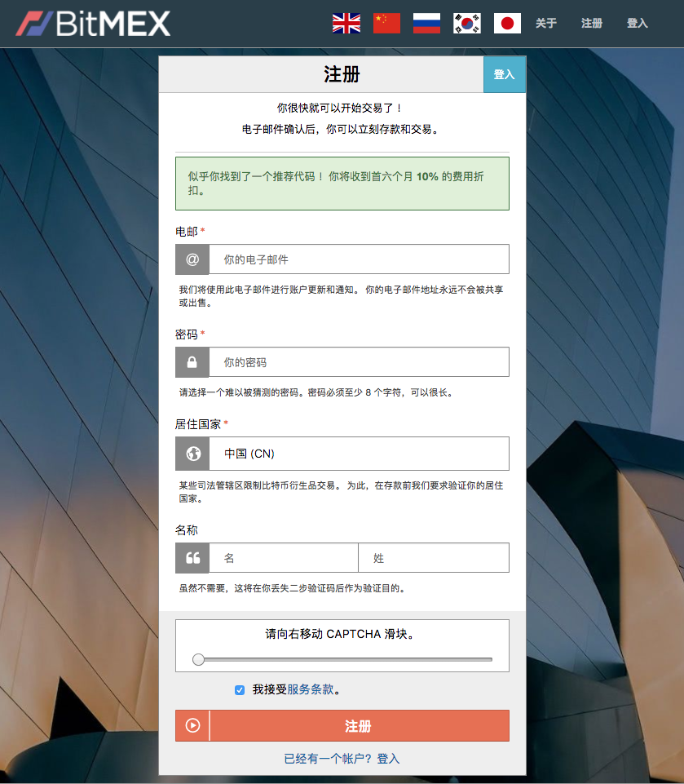This screenshot has height=784, width=684.
Task: Select the Chinese flag language option
Action: point(386,23)
